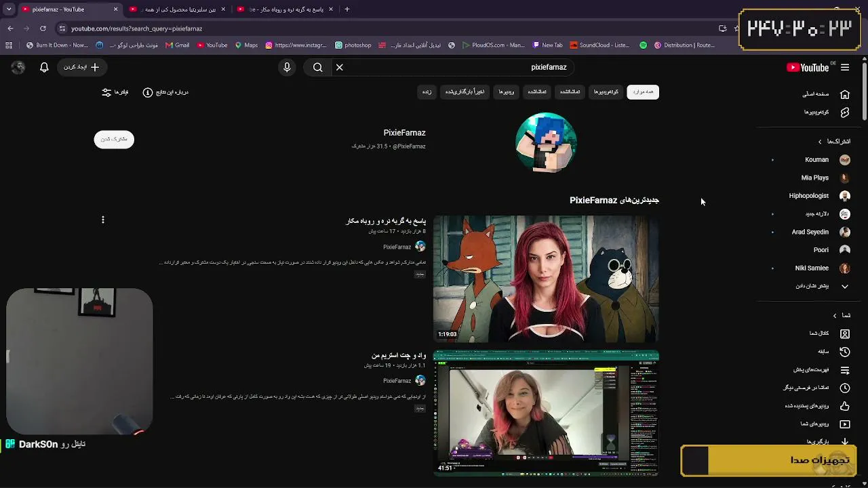The image size is (868, 488).
Task: Select the Live (زنده) filter chip
Action: [427, 91]
